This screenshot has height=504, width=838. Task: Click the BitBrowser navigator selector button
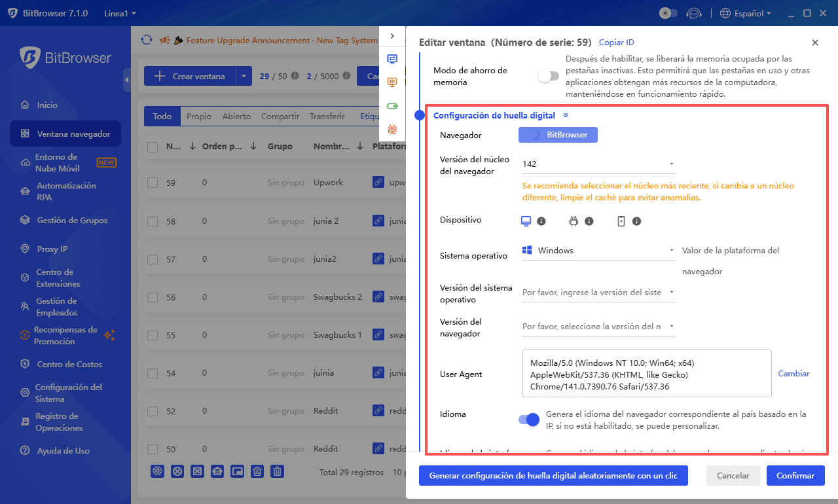[x=558, y=134]
